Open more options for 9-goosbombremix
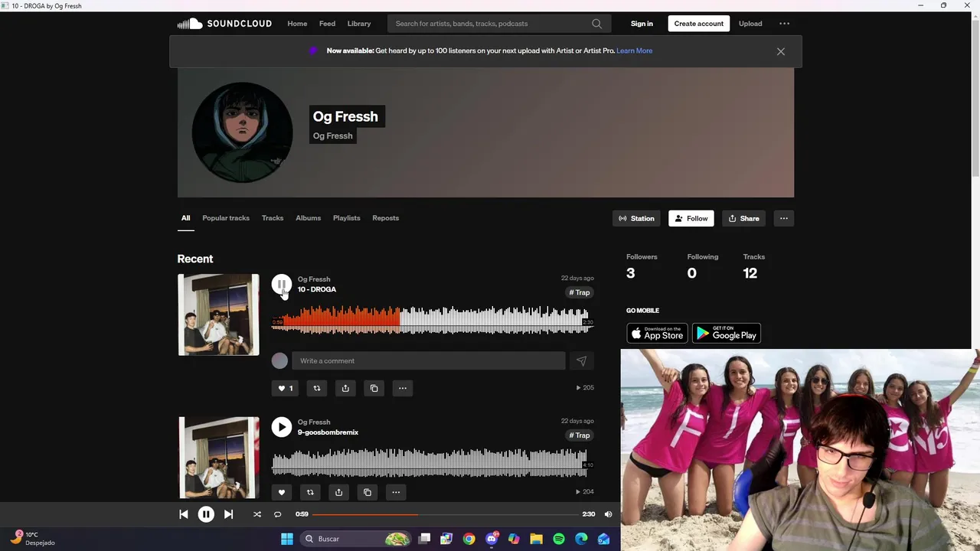980x551 pixels. (x=396, y=492)
